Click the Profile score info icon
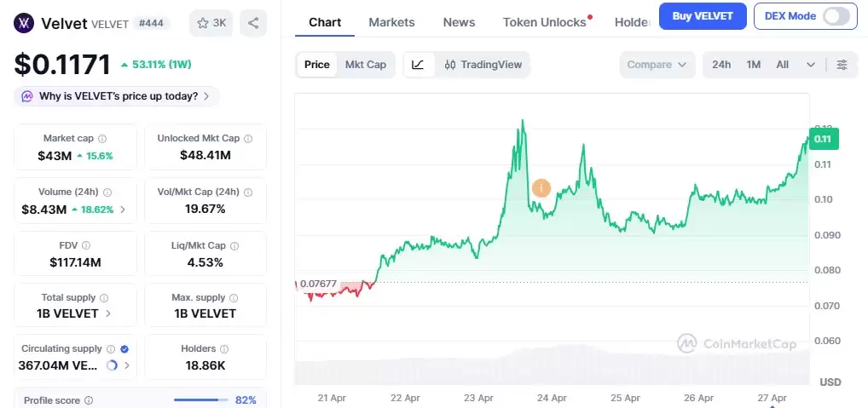 89,400
